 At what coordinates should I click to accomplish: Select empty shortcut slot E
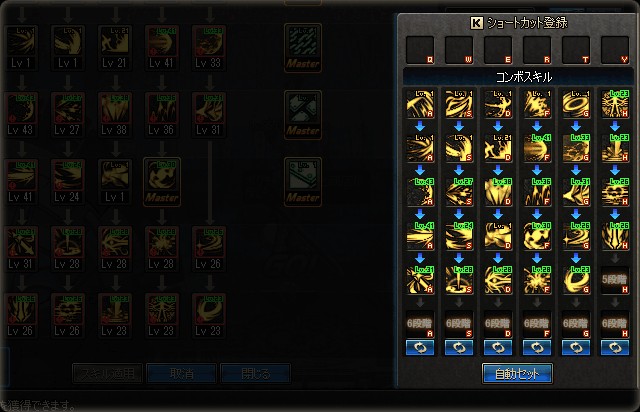(x=498, y=50)
